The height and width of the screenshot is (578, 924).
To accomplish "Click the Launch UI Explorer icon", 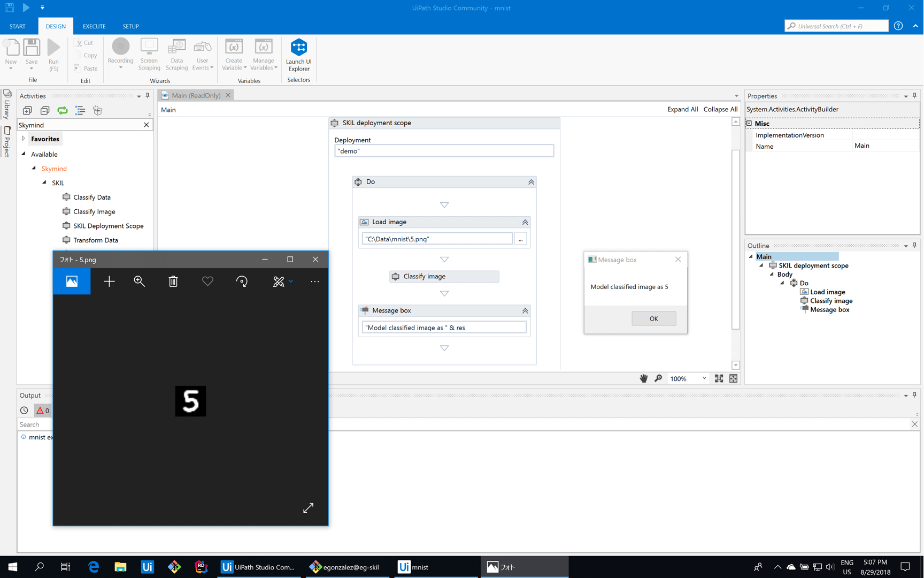I will point(299,47).
